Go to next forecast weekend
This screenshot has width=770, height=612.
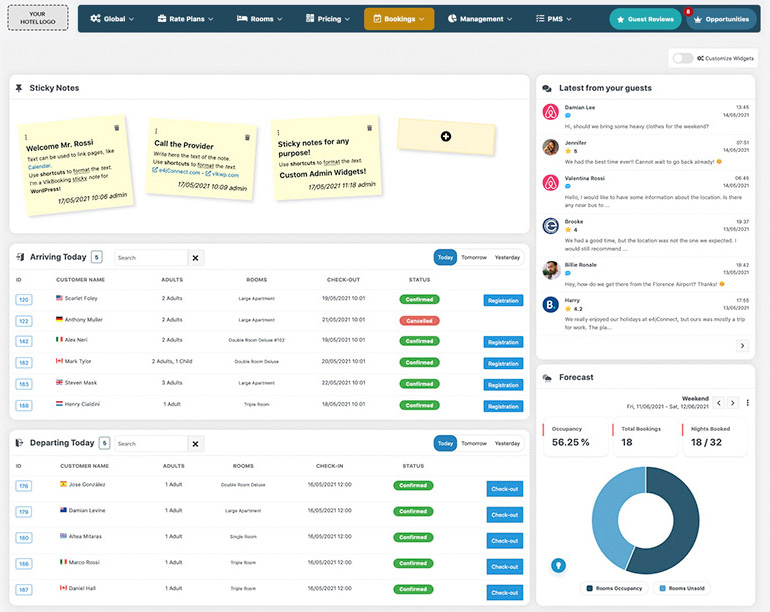click(733, 403)
